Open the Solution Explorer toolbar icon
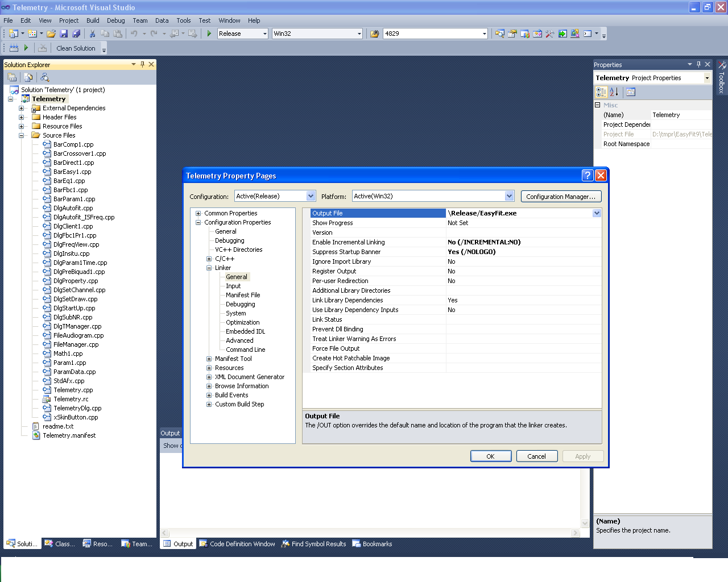The width and height of the screenshot is (728, 582). [x=499, y=34]
